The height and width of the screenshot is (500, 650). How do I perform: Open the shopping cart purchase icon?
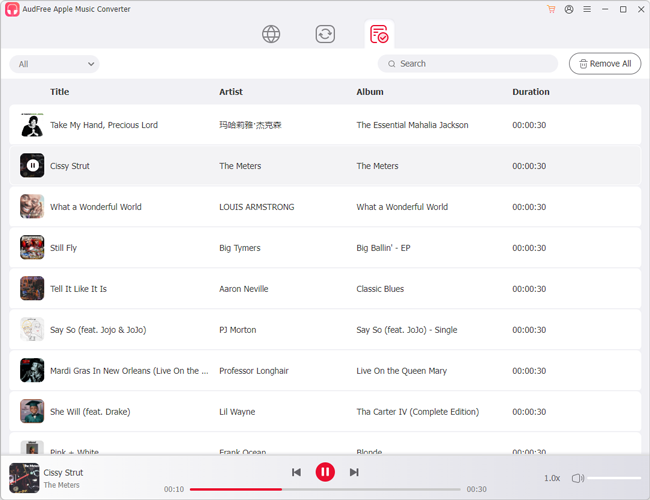coord(551,9)
